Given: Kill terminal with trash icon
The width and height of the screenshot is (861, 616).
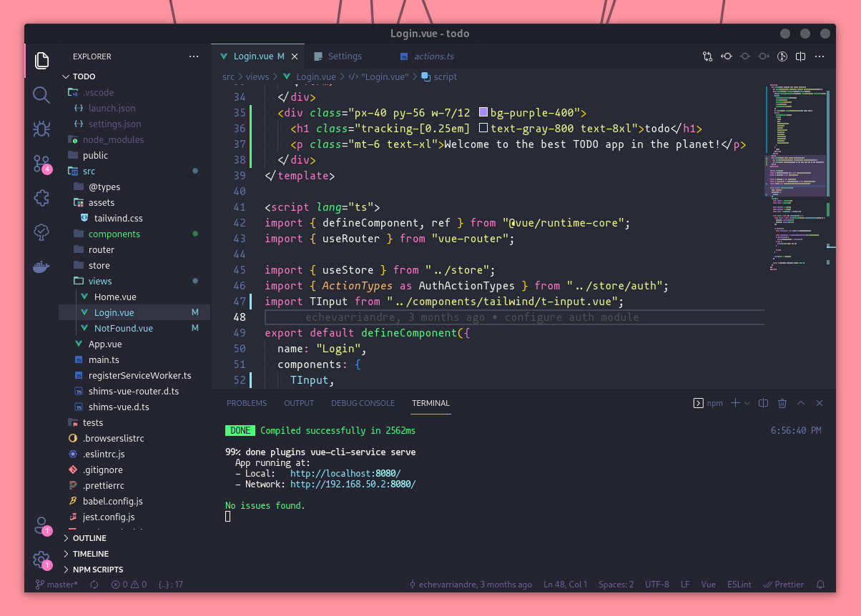Looking at the screenshot, I should click(x=782, y=403).
